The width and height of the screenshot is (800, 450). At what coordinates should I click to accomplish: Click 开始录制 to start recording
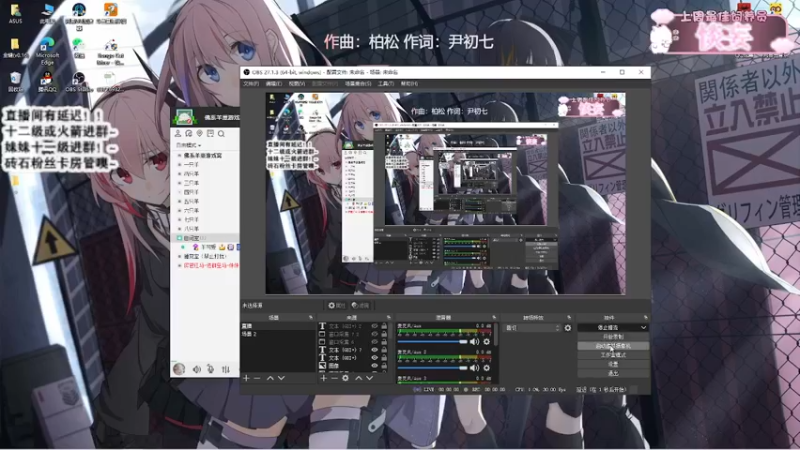pos(613,337)
